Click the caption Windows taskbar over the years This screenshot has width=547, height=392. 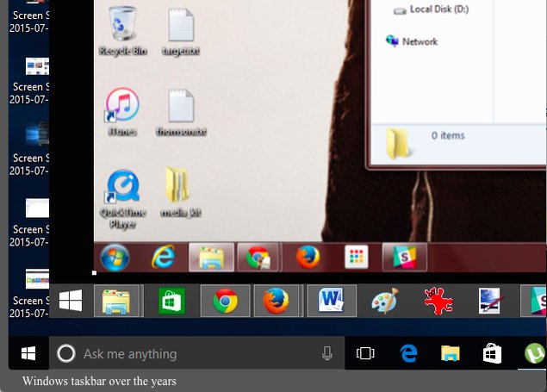[99, 381]
